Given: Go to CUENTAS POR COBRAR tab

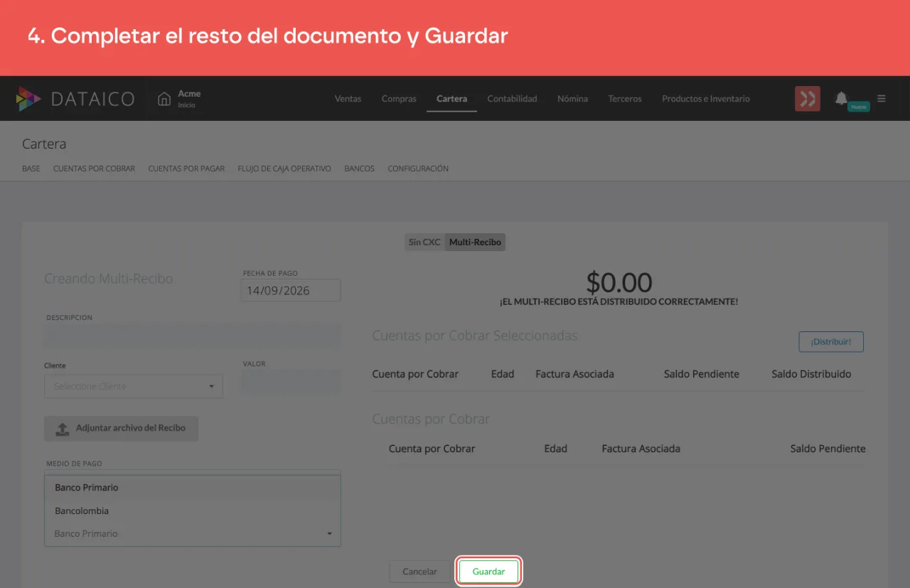Looking at the screenshot, I should click(x=94, y=169).
